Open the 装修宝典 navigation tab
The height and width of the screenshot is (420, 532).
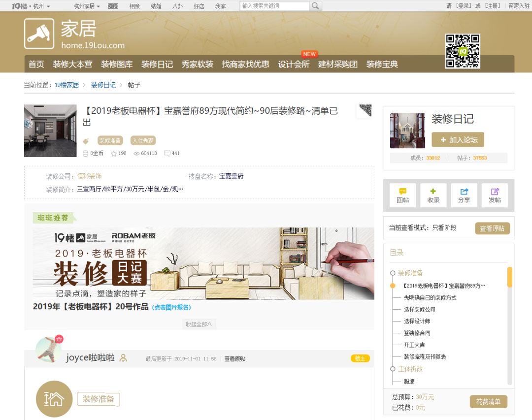coord(382,64)
